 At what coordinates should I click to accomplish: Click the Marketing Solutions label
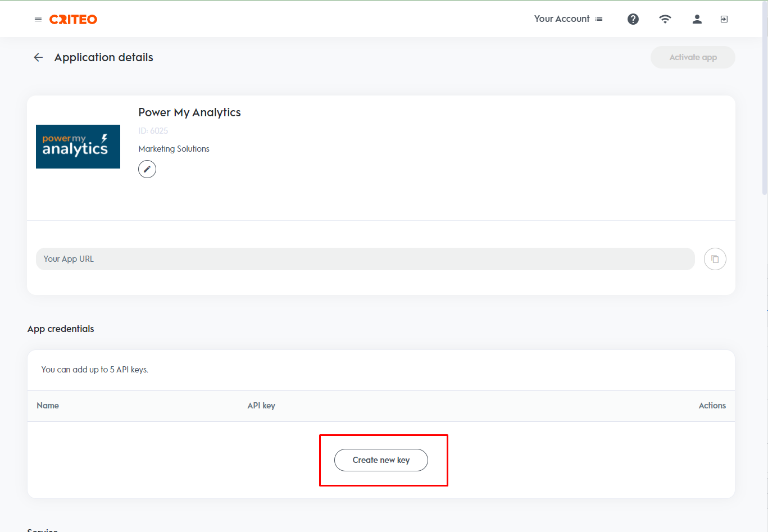(174, 149)
